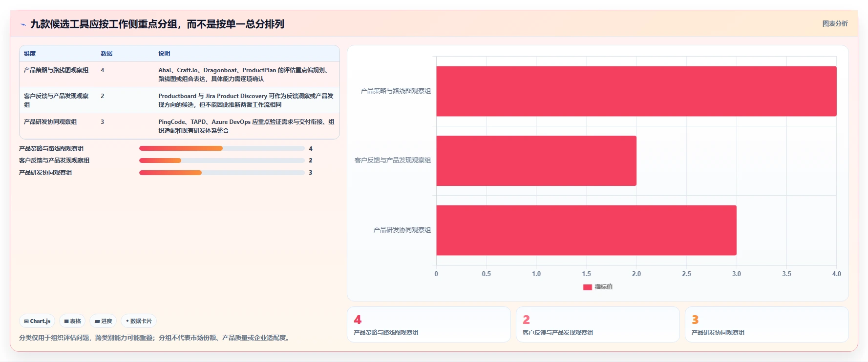Click the 产品研发协同观察组 progress bar
The width and height of the screenshot is (868, 362).
click(x=222, y=173)
